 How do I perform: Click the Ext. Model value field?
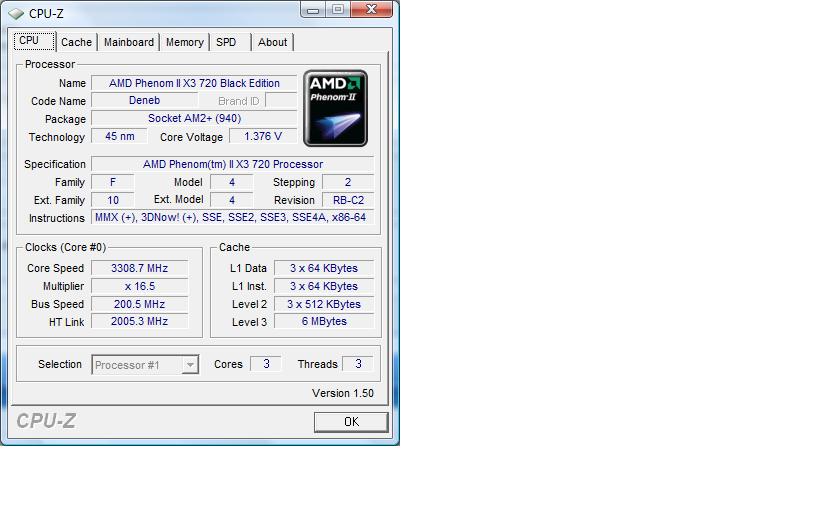point(231,200)
